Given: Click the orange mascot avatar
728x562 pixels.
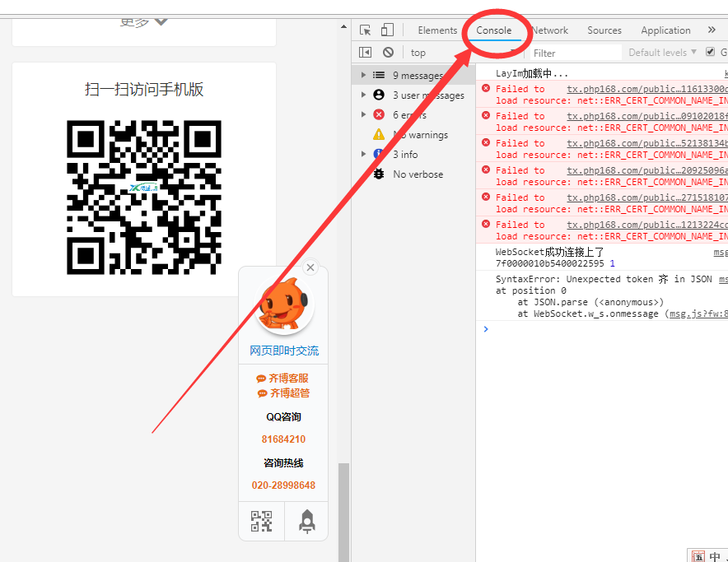Looking at the screenshot, I should click(x=284, y=305).
